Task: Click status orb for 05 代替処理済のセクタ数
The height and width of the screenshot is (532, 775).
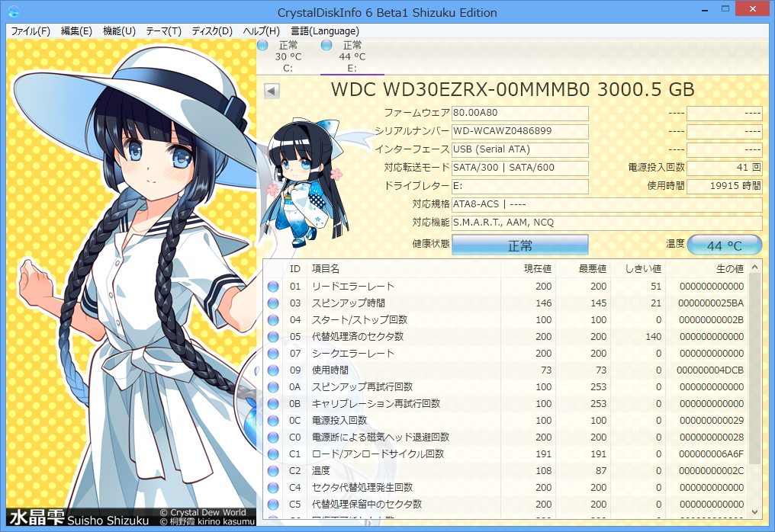Action: (273, 337)
